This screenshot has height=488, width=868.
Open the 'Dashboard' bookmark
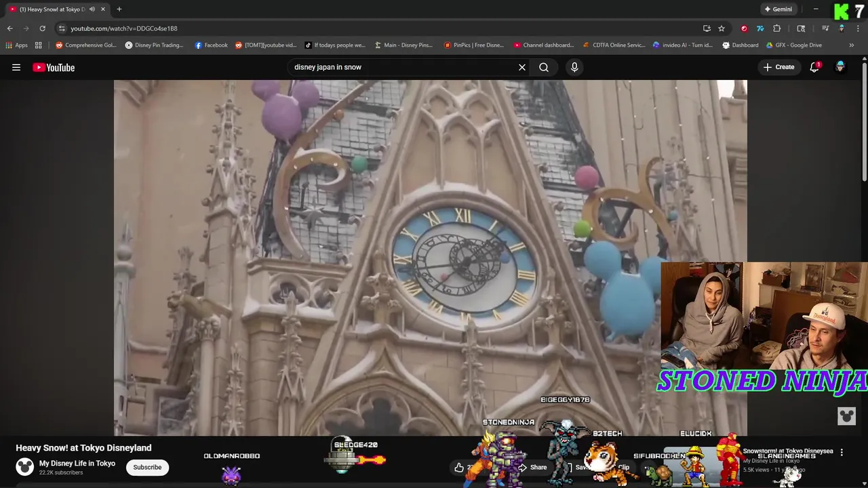tap(741, 45)
